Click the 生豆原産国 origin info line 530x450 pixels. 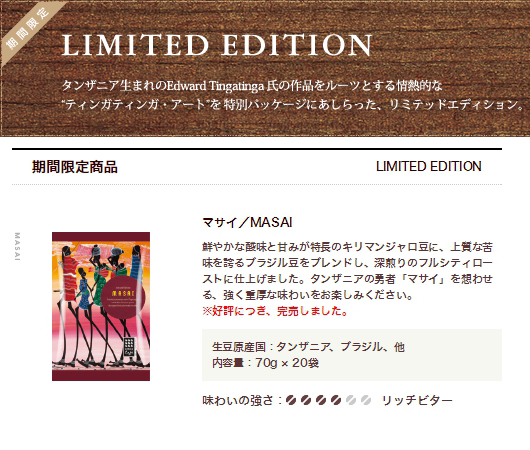coord(308,347)
